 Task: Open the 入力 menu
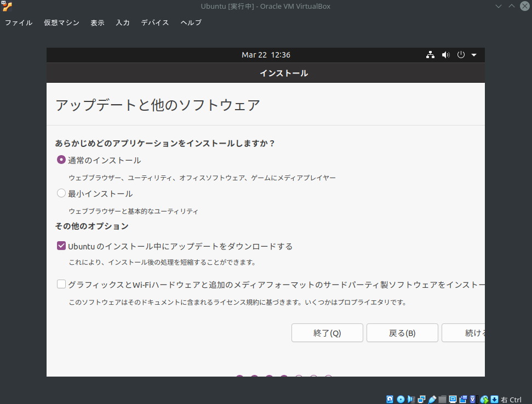pyautogui.click(x=123, y=22)
